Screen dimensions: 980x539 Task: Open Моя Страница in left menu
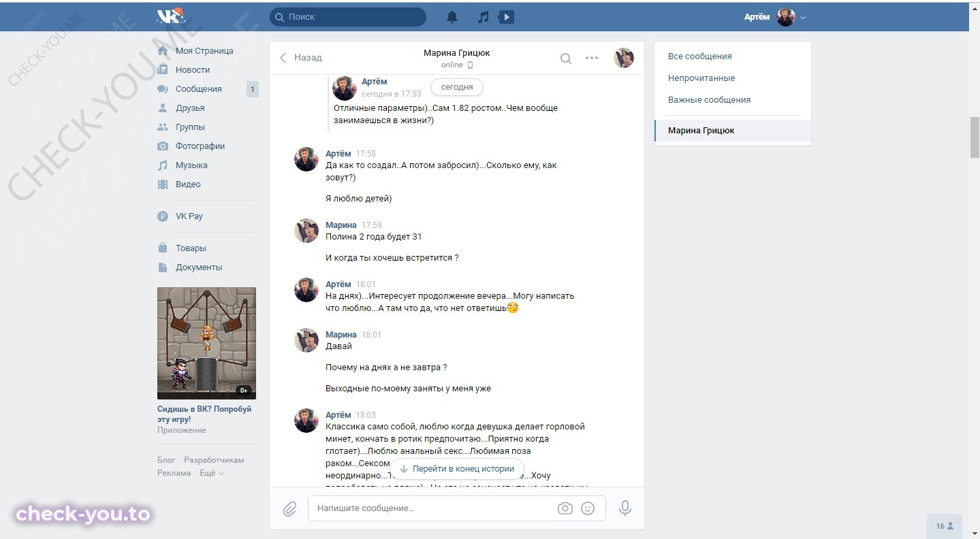(204, 51)
